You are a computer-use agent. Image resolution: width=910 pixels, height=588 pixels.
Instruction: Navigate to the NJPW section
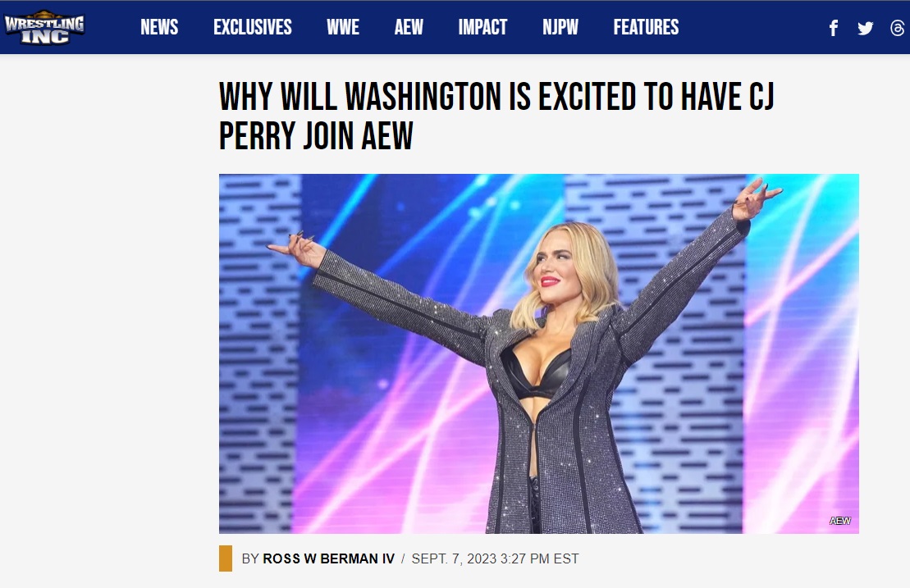[x=560, y=27]
